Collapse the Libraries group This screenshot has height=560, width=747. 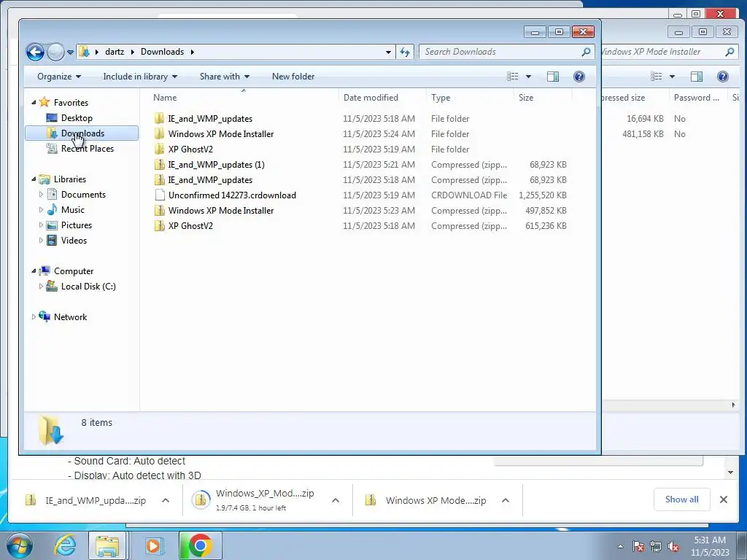(34, 179)
